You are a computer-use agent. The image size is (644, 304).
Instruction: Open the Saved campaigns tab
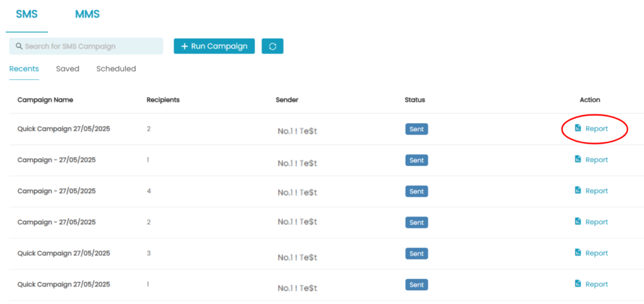tap(68, 69)
